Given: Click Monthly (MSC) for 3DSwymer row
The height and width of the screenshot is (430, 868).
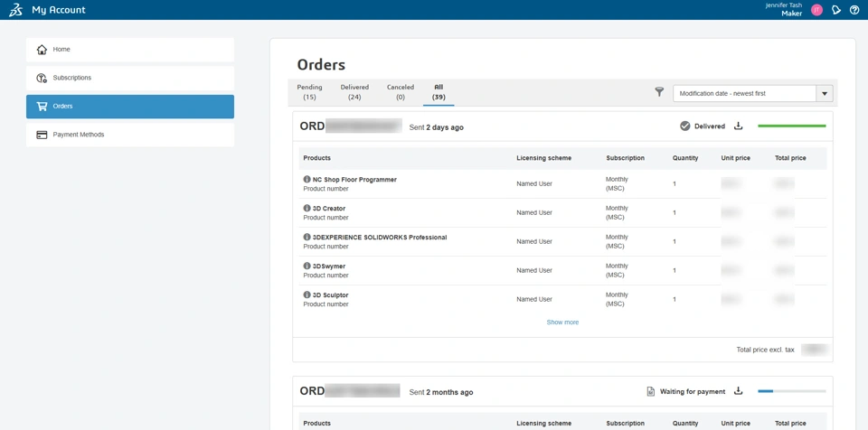Looking at the screenshot, I should coord(617,270).
